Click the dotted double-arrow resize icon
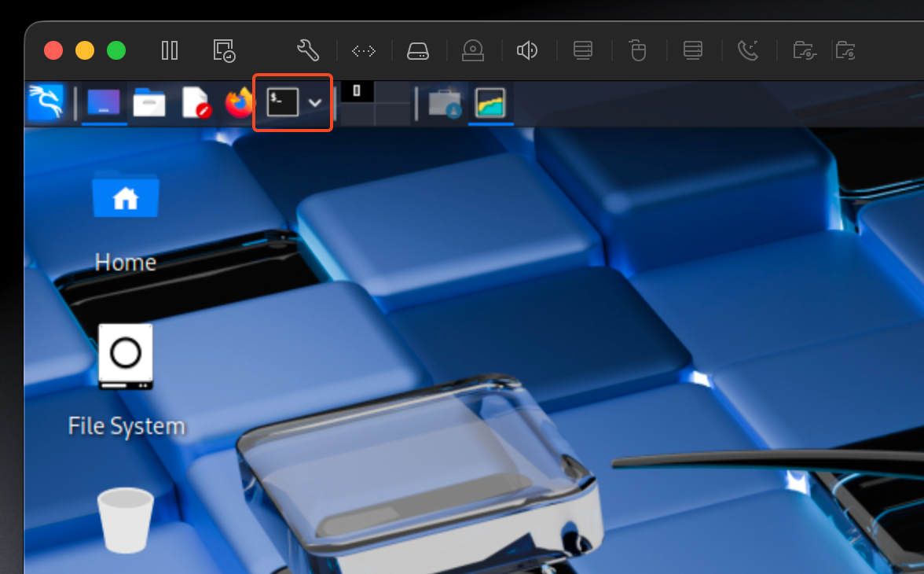This screenshot has width=924, height=574. tap(364, 51)
